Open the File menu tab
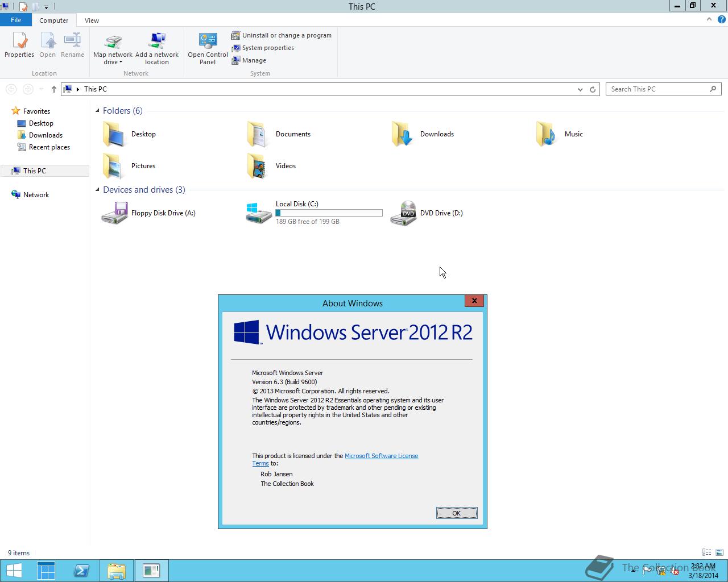 pyautogui.click(x=16, y=20)
